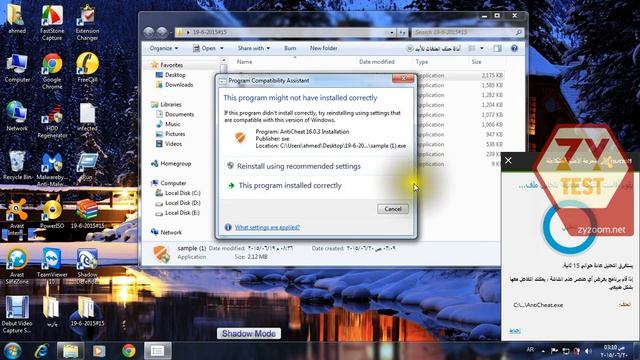640x360 pixels.
Task: Open Avast SafeZone desktop icon
Action: 17,266
